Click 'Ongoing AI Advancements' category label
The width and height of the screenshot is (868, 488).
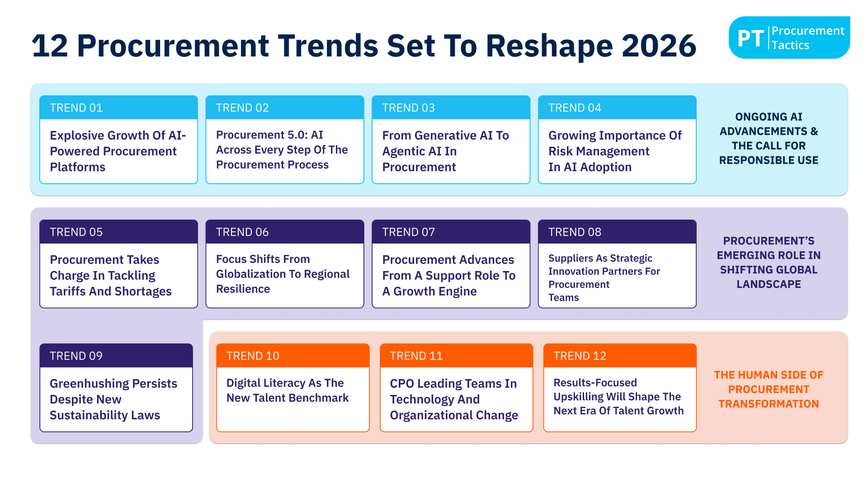pos(769,139)
